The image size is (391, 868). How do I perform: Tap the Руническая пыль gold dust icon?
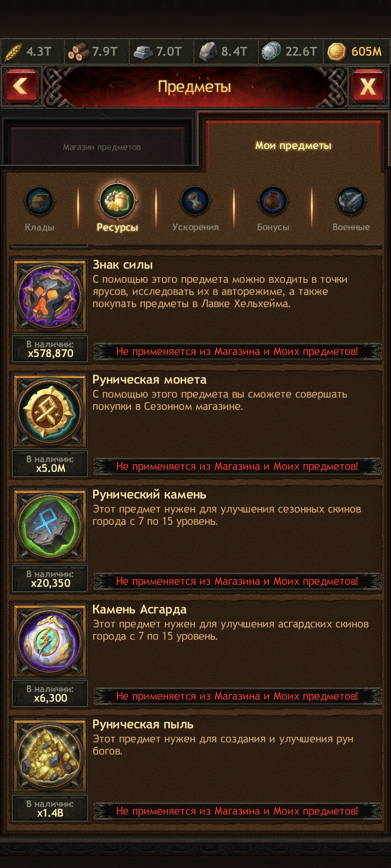(x=50, y=756)
